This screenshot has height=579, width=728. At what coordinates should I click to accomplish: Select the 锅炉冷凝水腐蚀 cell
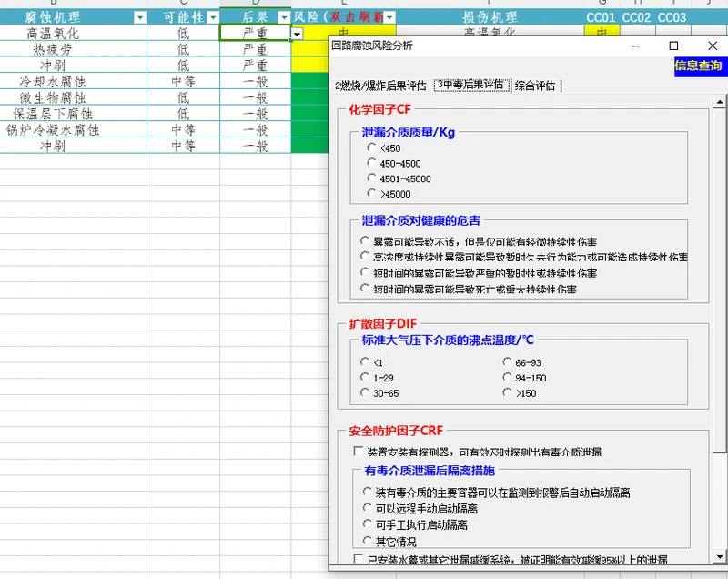tap(74, 130)
